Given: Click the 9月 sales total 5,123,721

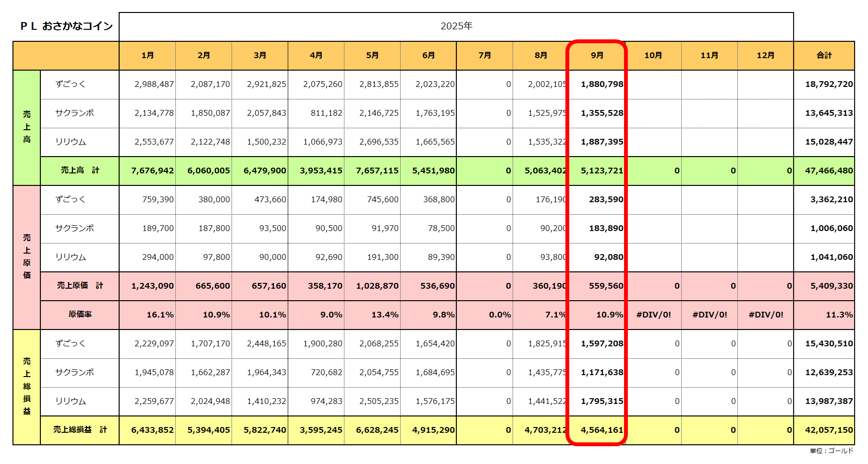Looking at the screenshot, I should coord(601,171).
